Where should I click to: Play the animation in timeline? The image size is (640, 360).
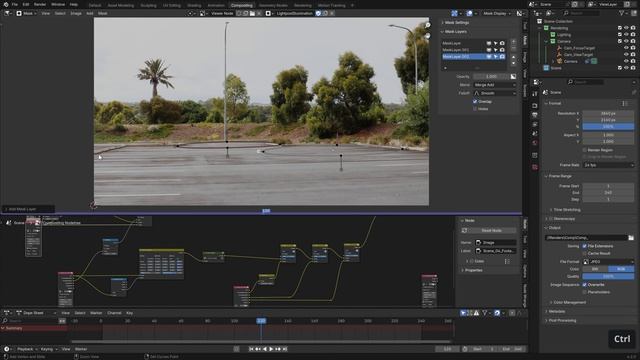point(271,349)
